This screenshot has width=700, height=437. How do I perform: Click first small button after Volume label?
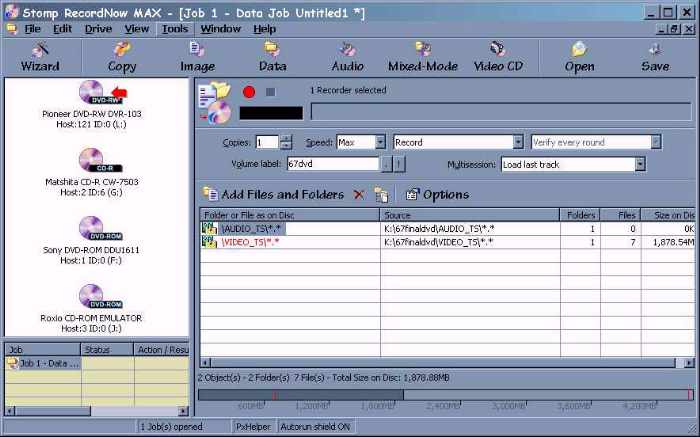(x=387, y=164)
